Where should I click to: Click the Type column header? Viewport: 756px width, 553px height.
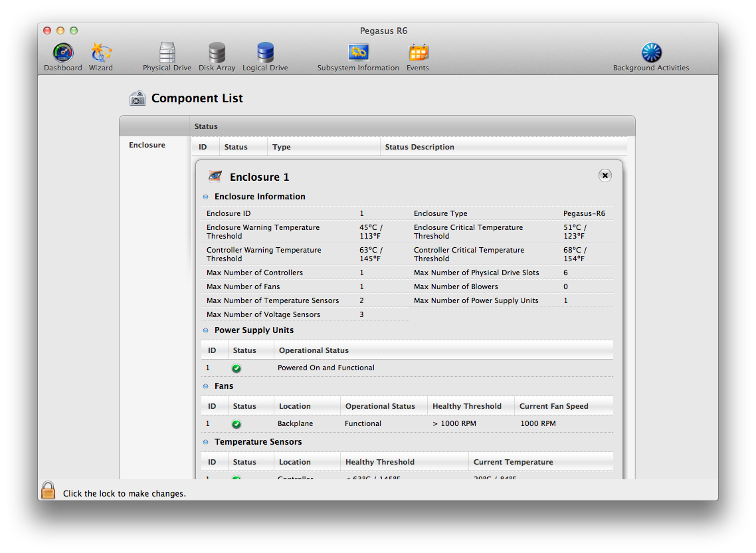click(282, 147)
